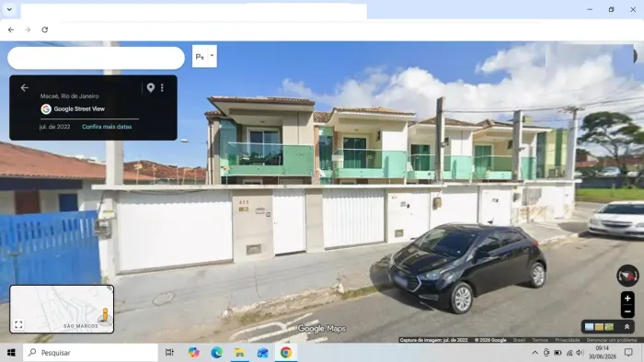Open the São Marcos minimap
The width and height of the screenshot is (644, 362).
tap(62, 309)
